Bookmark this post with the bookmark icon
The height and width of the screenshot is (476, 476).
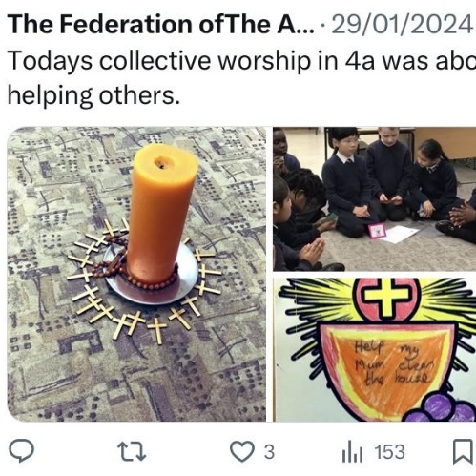463,451
